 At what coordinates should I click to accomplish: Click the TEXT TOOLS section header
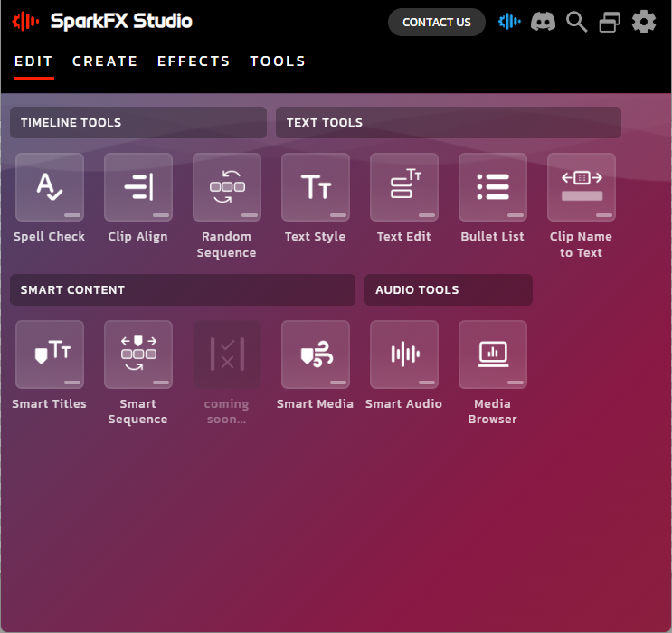point(449,123)
